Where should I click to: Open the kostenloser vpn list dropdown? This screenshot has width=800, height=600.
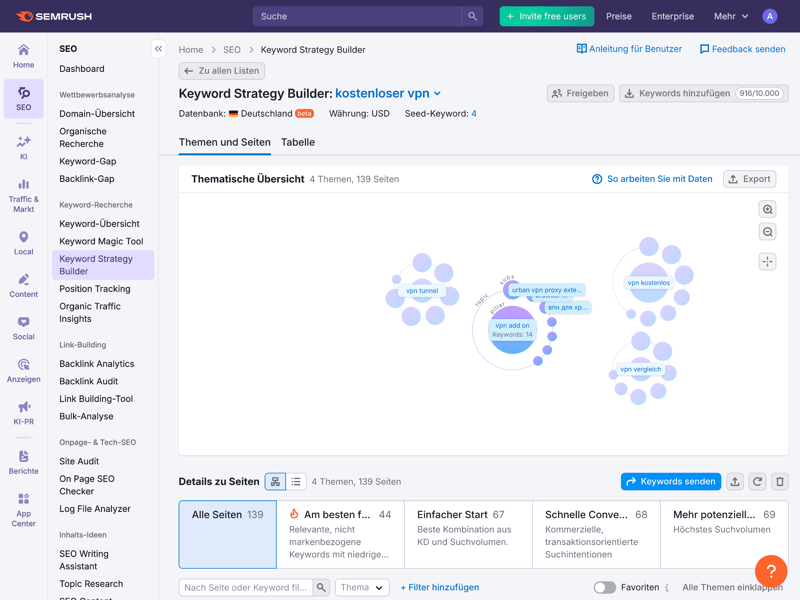[x=388, y=93]
